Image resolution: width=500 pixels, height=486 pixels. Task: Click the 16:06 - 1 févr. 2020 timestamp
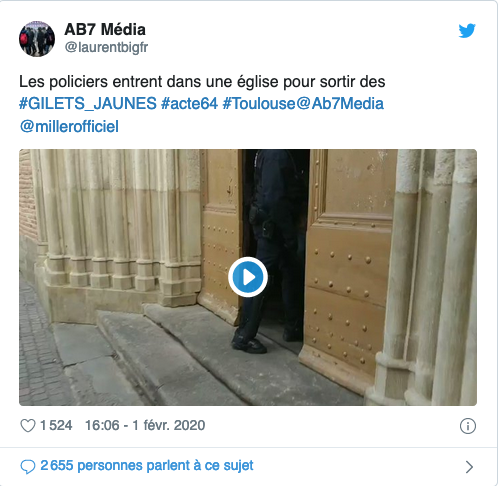[x=145, y=425]
